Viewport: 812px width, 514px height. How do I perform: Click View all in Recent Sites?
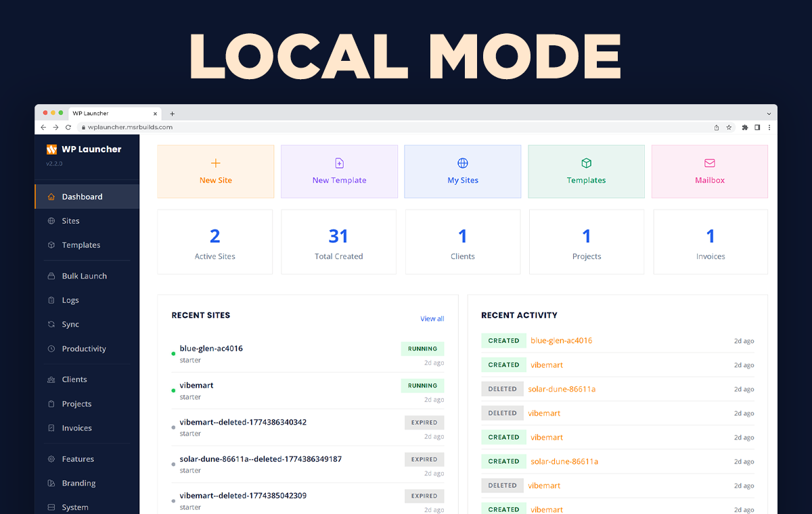[x=432, y=319]
